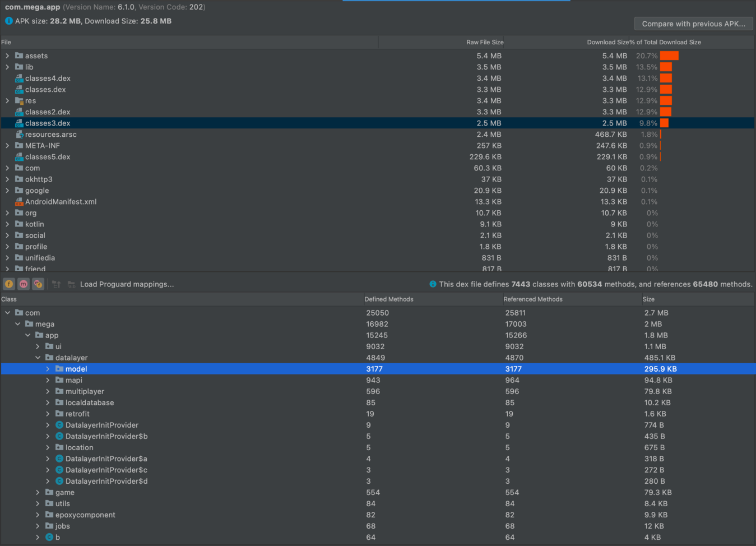Select classes2.dex file icon

[x=19, y=112]
